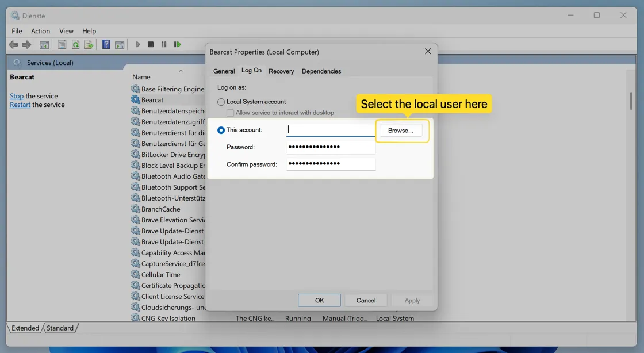Screen dimensions: 644x353
Task: Click the Confirm password field
Action: 331,164
